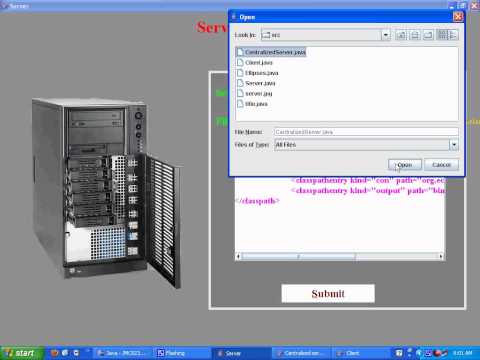This screenshot has height=360, width=480.
Task: Select server.jpg in the file list
Action: 254,93
